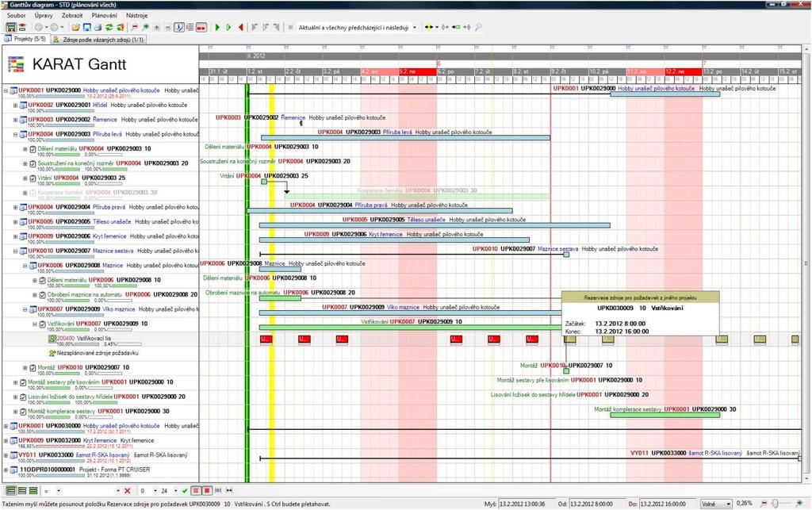Click the outlined green arrow icon
This screenshot has height=510, width=812.
(x=229, y=27)
